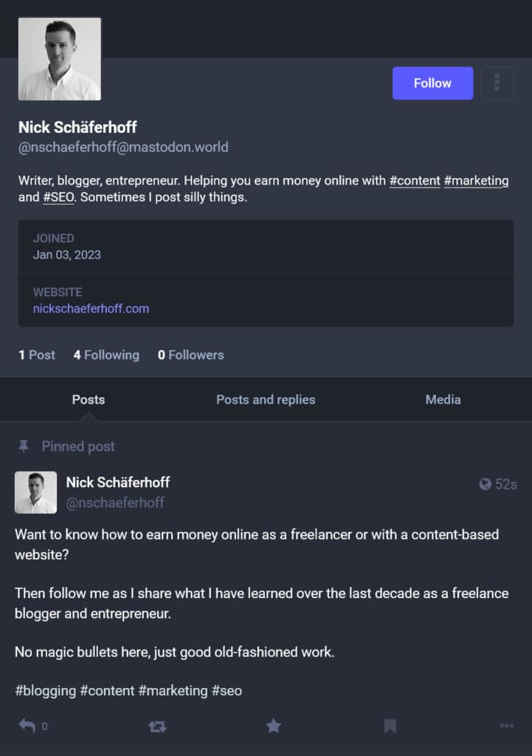Click Nick's profile avatar photo
Image resolution: width=532 pixels, height=756 pixels.
(59, 58)
